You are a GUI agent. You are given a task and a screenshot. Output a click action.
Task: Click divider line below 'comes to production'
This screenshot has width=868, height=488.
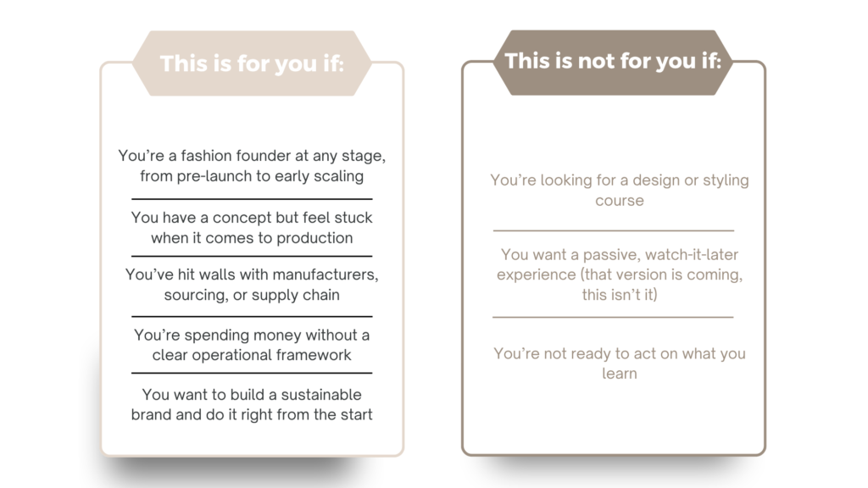click(252, 256)
